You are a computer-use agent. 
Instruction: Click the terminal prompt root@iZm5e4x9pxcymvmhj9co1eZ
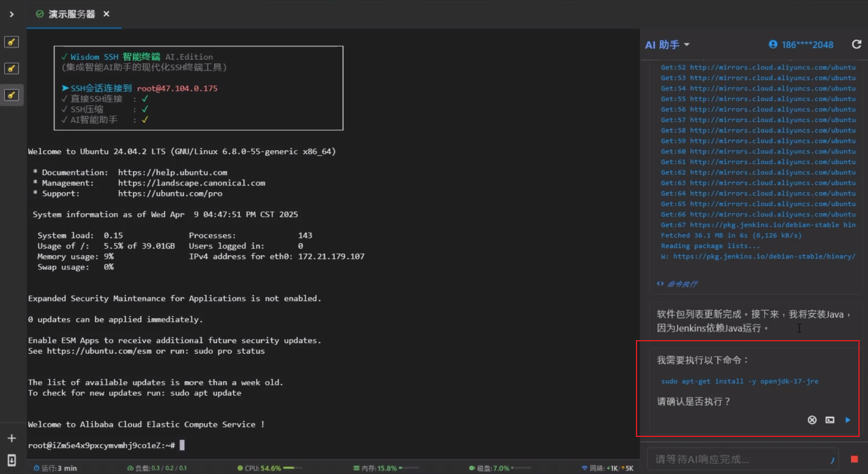(102, 445)
